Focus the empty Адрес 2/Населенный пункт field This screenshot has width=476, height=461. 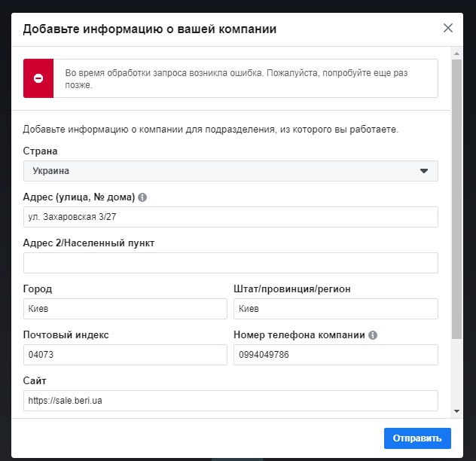pyautogui.click(x=230, y=263)
